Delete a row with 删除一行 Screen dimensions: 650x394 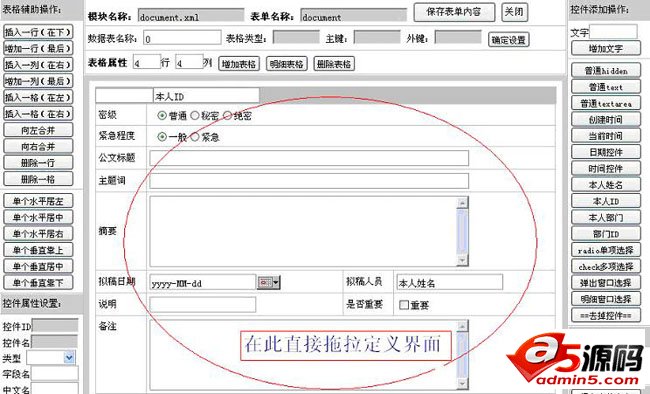tap(38, 163)
